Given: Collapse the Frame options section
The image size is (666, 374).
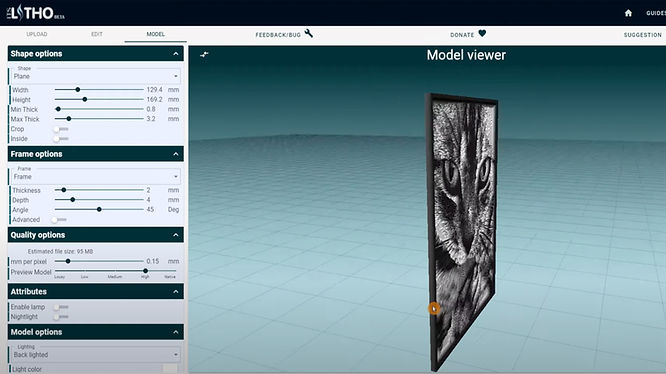Looking at the screenshot, I should click(x=175, y=154).
